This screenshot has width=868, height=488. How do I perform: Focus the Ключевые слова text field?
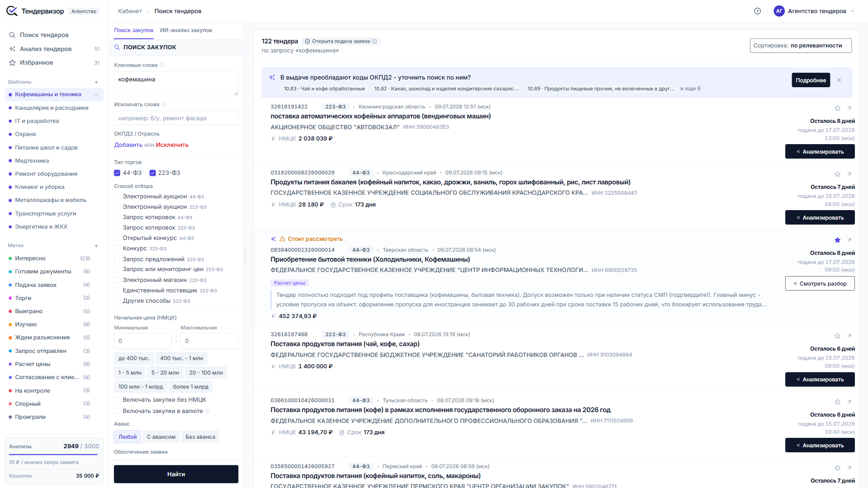click(176, 83)
